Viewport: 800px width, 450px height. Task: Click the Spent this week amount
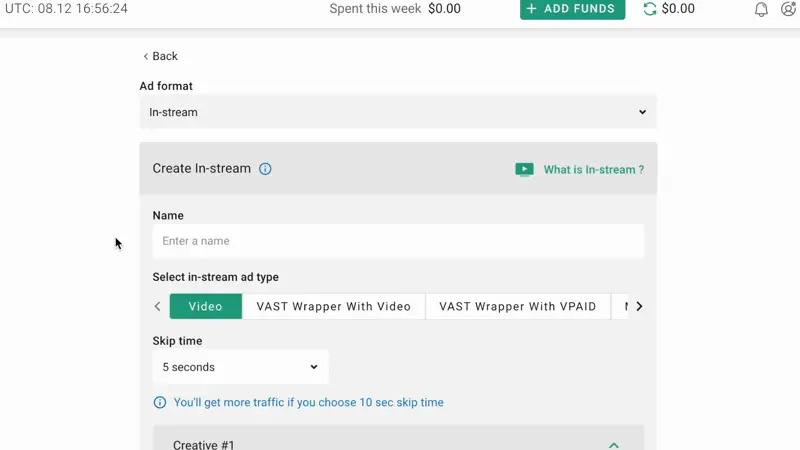pyautogui.click(x=444, y=9)
